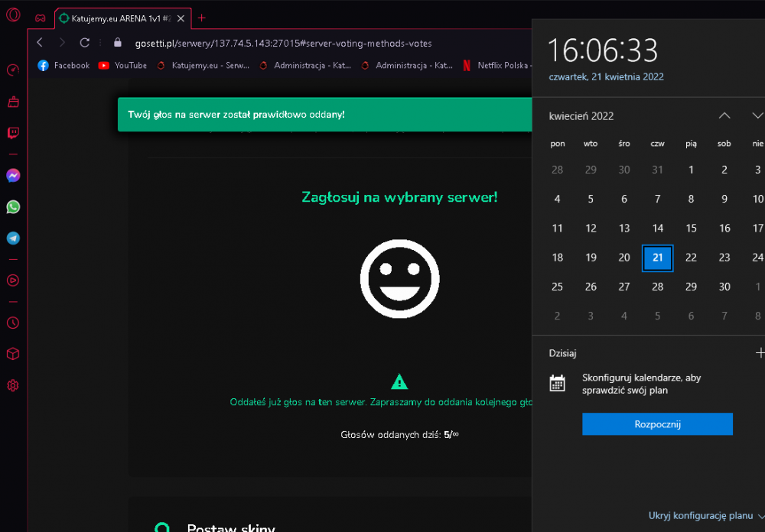Click the date czwartek, 21 kwietnia 2022
Screen dimensions: 765x532
coord(606,77)
